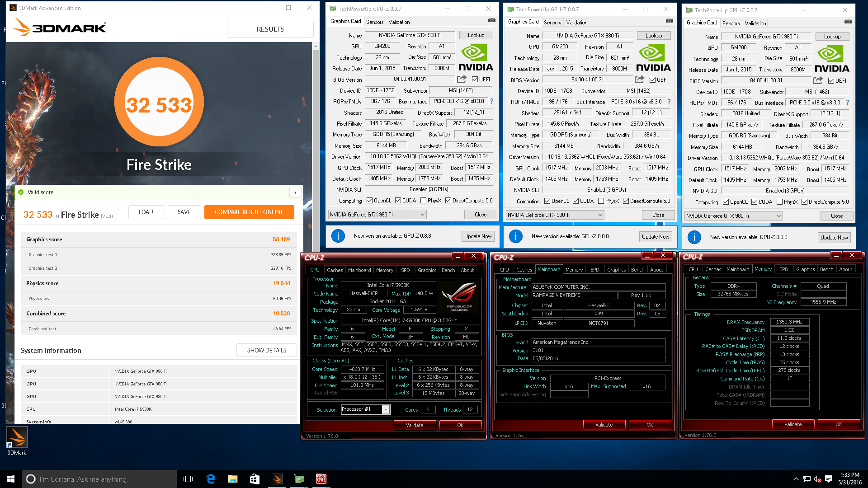Click RESULTS button in 3DMark header
This screenshot has width=868, height=488.
[x=270, y=29]
